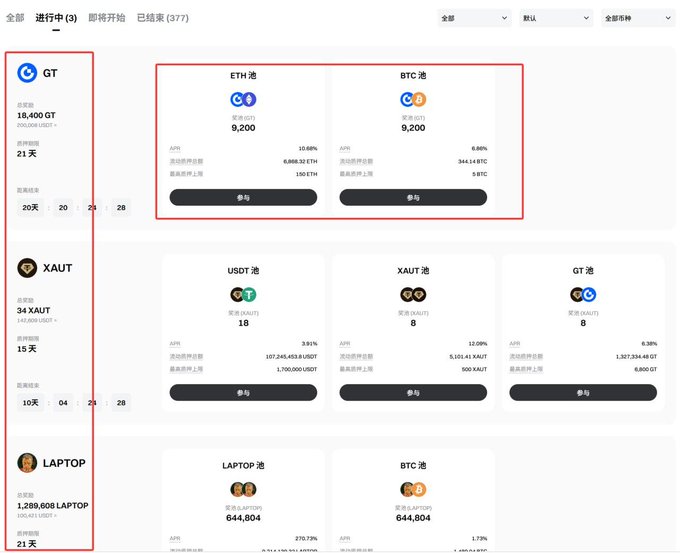Click the ETH 池 coin pair icon
Viewport: 680px width, 553px height.
243,99
